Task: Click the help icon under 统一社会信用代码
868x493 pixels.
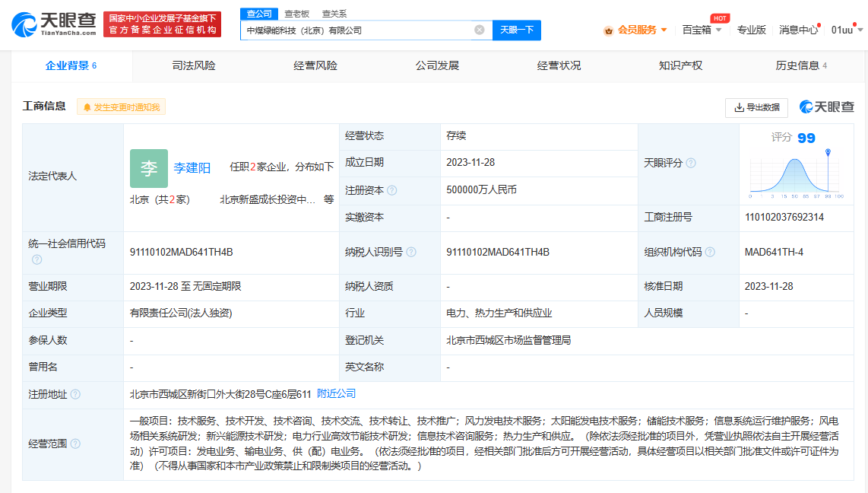Action: coord(36,259)
